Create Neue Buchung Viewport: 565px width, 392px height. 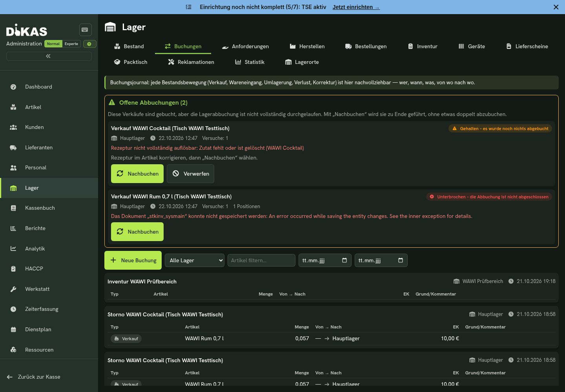click(133, 260)
